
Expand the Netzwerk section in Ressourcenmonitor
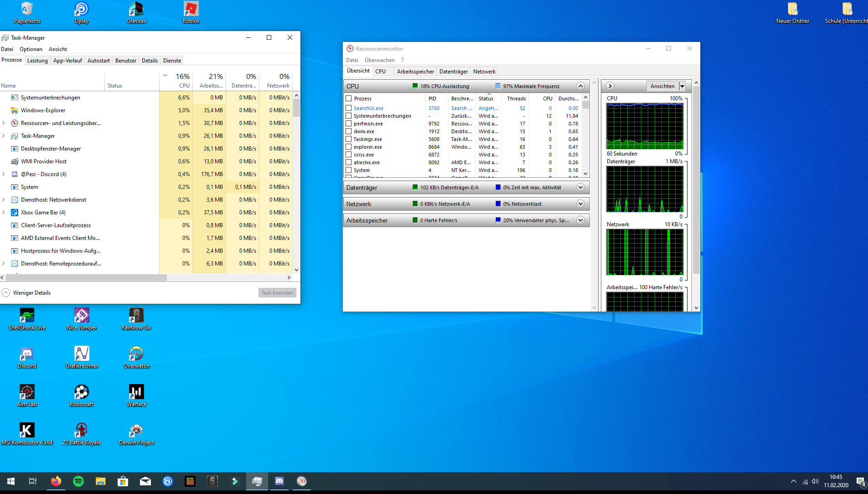(580, 204)
